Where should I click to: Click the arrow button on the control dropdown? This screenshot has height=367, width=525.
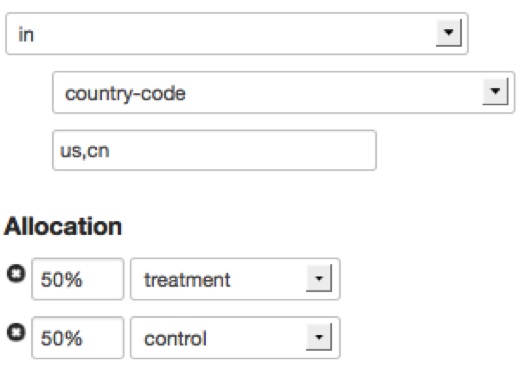click(x=319, y=337)
